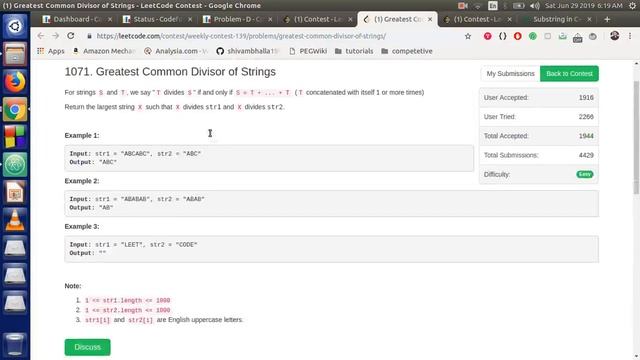The height and width of the screenshot is (360, 640).
Task: Click the Easy difficulty badge
Action: click(x=585, y=174)
